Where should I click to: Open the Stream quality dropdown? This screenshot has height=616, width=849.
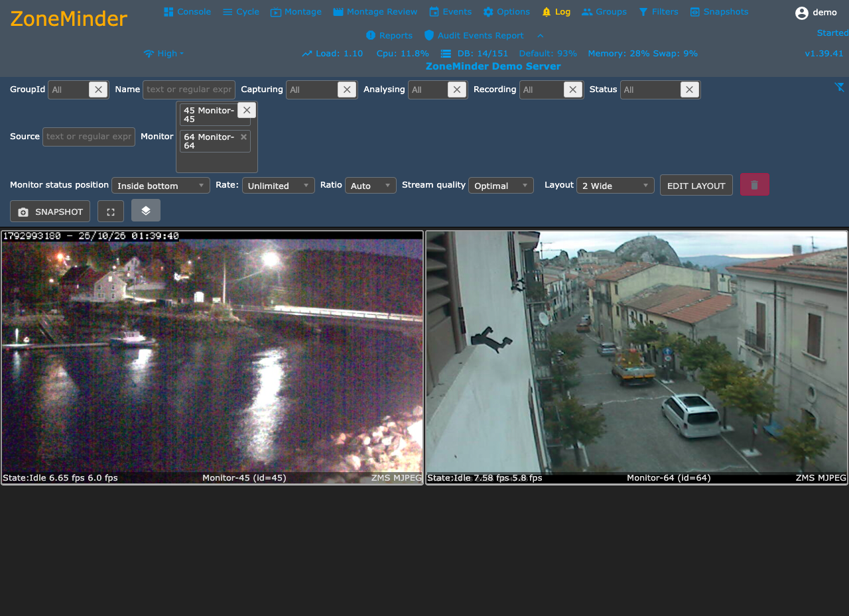pos(501,186)
